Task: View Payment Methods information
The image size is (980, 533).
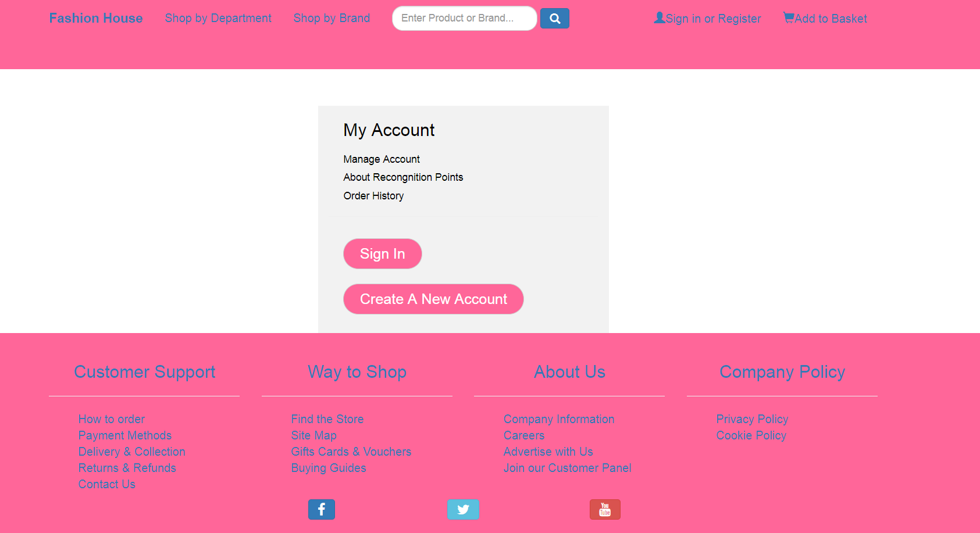Action: click(x=124, y=435)
